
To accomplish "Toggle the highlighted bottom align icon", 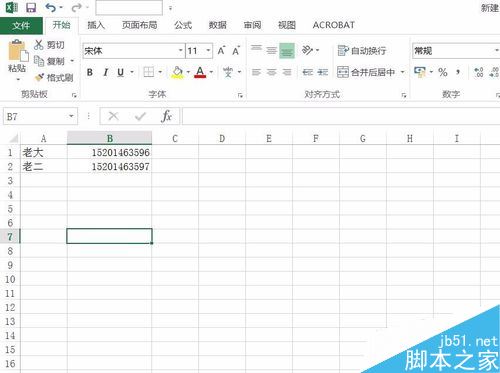I will [287, 51].
